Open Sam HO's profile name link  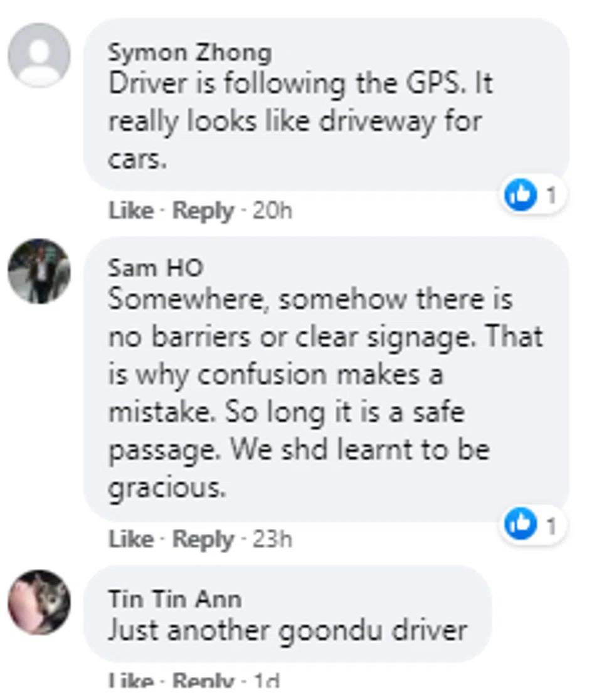point(156,268)
